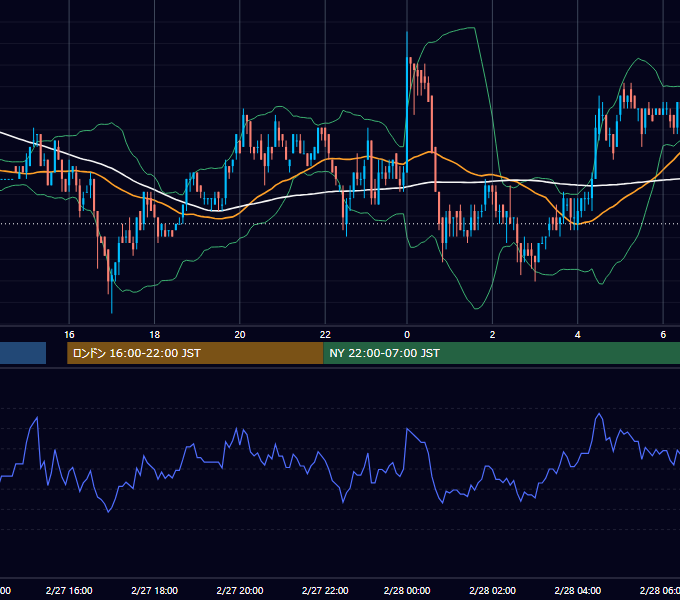
Task: Click the 2/28 02:00 date label
Action: [x=492, y=590]
